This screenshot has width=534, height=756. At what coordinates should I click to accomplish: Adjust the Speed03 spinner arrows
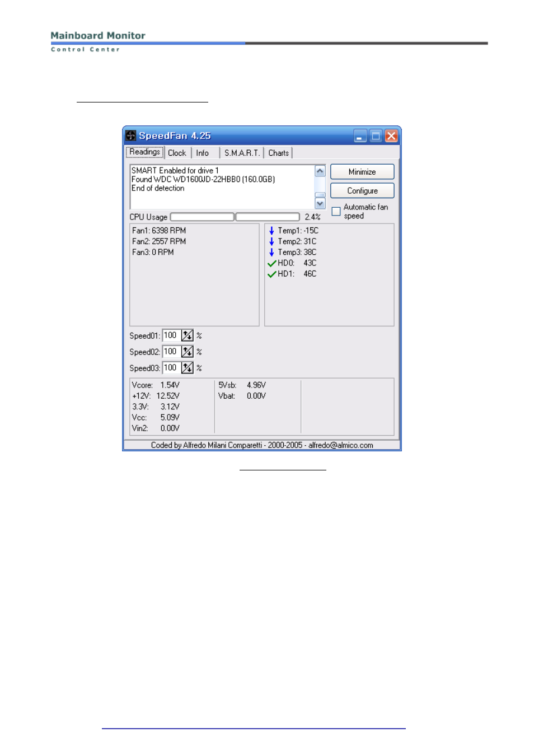[188, 368]
